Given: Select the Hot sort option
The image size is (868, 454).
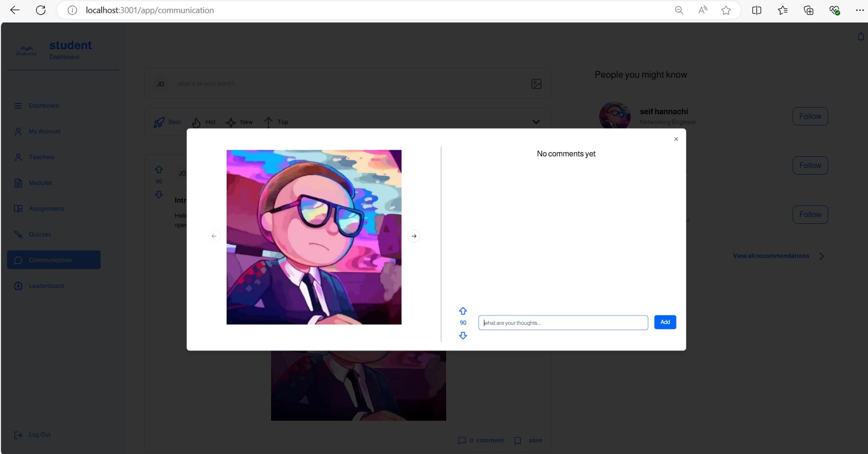Looking at the screenshot, I should [x=204, y=122].
